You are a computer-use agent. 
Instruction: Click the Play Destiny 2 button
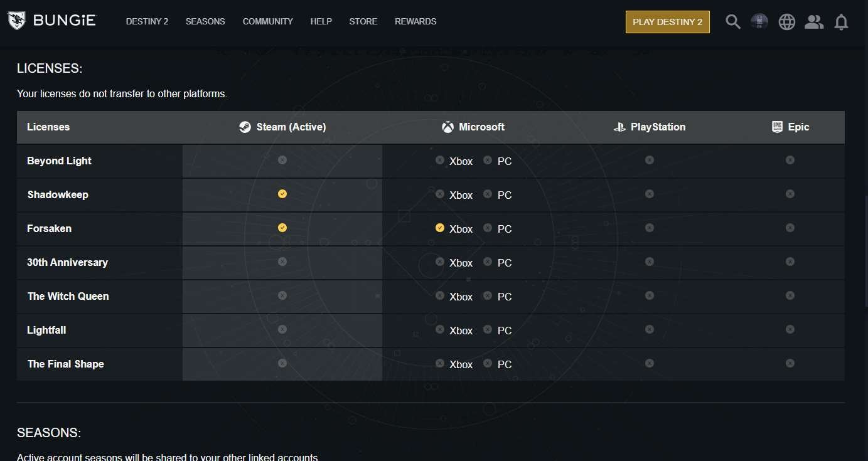tap(668, 22)
